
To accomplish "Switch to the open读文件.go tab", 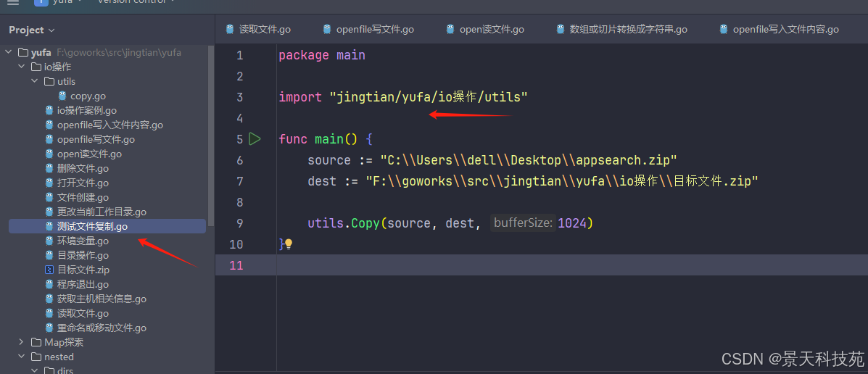I will (491, 29).
